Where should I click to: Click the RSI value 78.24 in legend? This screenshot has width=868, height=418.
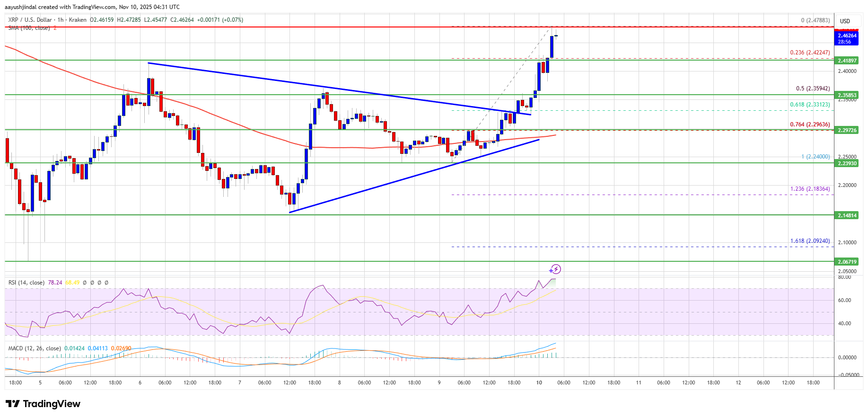pyautogui.click(x=55, y=283)
